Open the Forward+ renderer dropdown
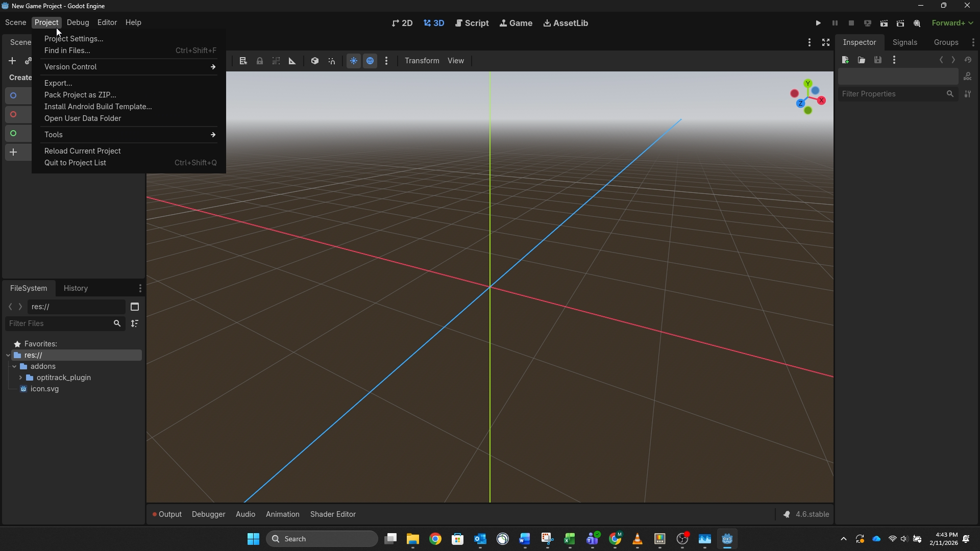The height and width of the screenshot is (551, 980). 952,23
